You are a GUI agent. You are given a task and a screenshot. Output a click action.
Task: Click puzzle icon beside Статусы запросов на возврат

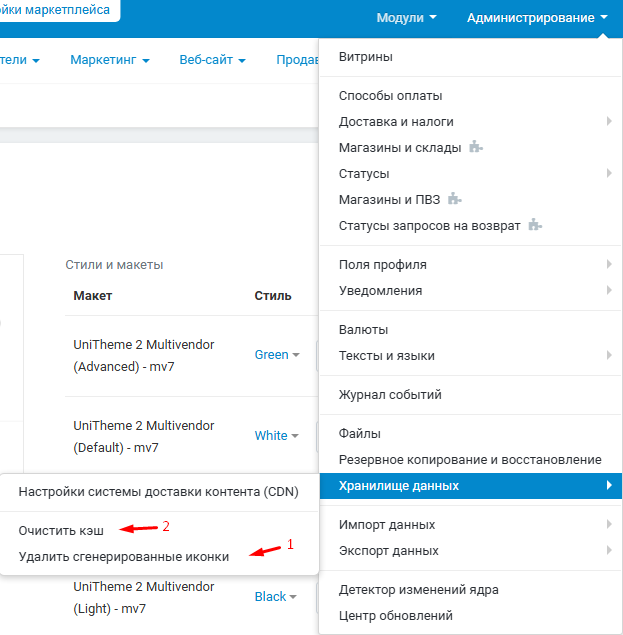(x=536, y=225)
